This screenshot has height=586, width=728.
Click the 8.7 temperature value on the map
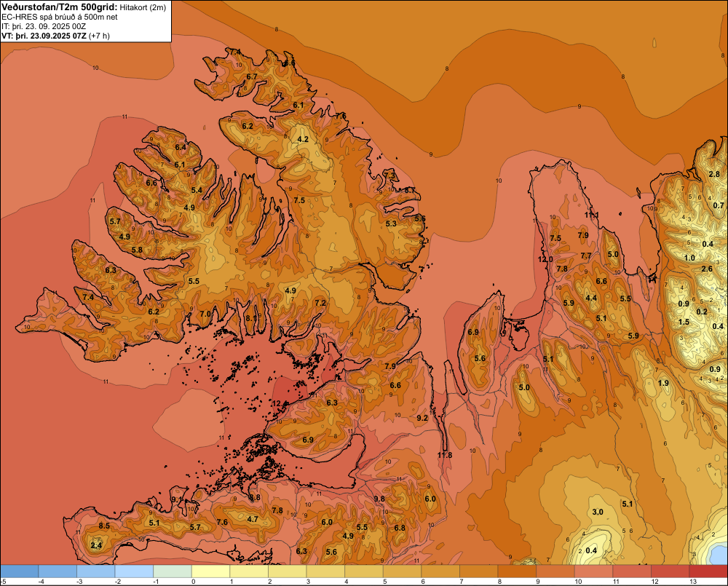pos(409,190)
